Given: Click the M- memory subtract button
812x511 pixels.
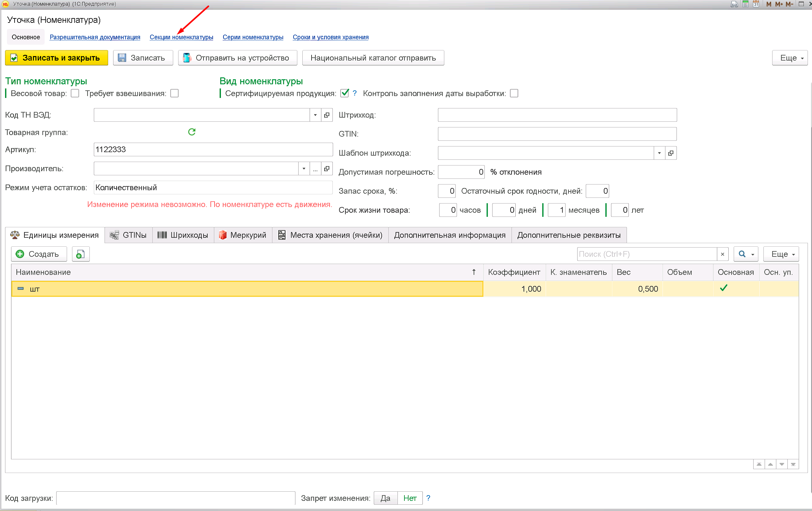Looking at the screenshot, I should tap(789, 4).
